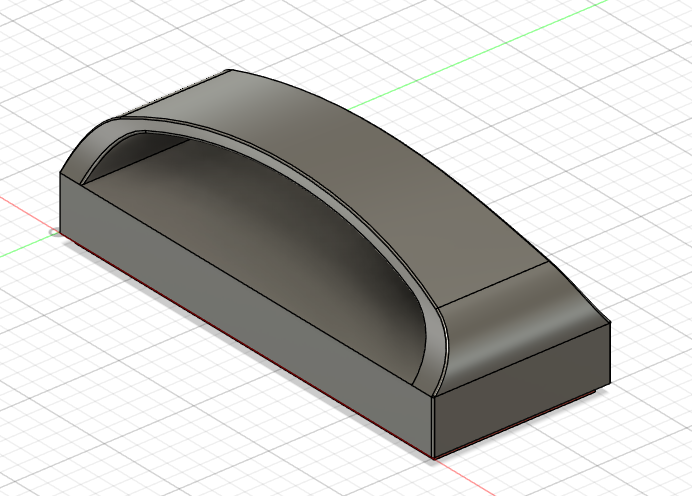Screen dimensions: 692x496
Task: Click the origin point marker at the model's left corner
Action: click(x=55, y=232)
